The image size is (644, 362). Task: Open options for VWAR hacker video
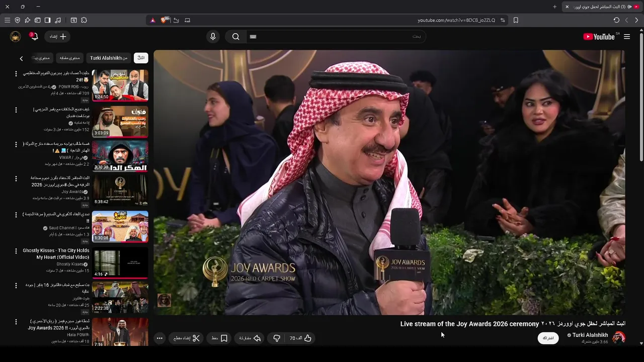coord(16,144)
